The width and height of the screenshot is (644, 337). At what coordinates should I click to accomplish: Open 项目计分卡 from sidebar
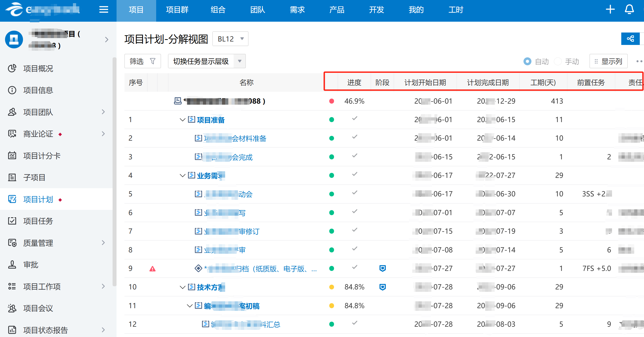coord(42,156)
